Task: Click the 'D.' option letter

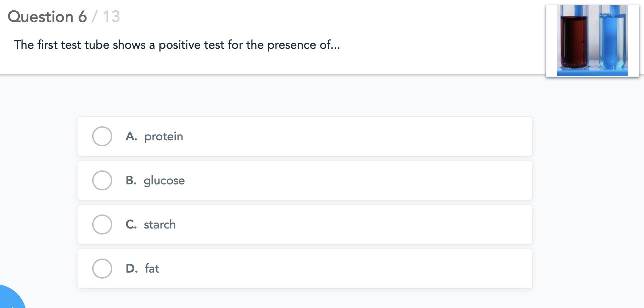Action: coord(132,269)
